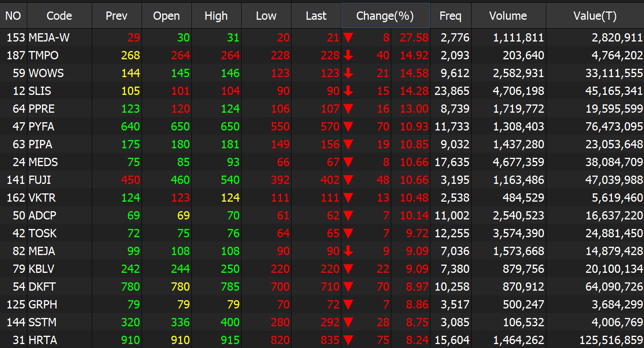This screenshot has width=644, height=348.
Task: Click the down triangle icon in PPRE row
Action: pos(348,109)
